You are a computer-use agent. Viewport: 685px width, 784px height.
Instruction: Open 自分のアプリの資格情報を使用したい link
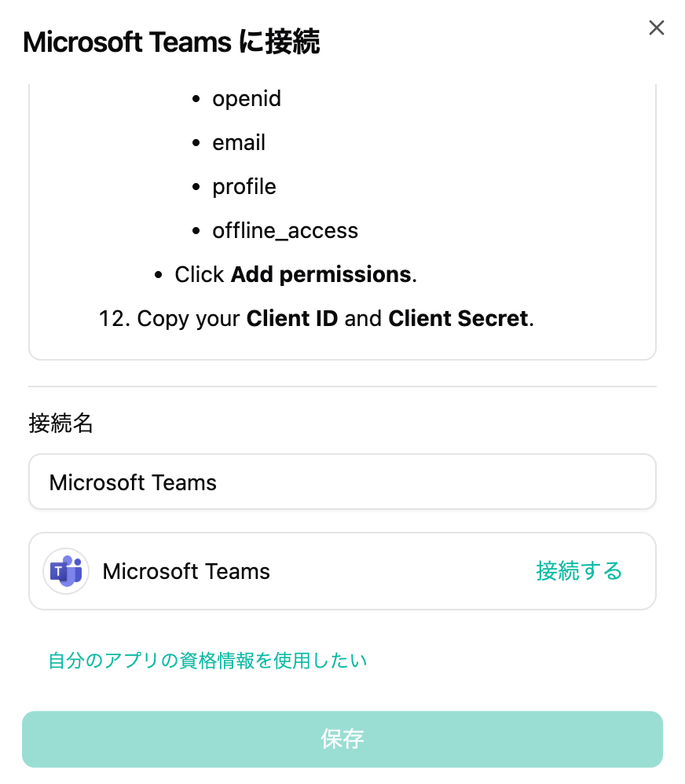[207, 660]
